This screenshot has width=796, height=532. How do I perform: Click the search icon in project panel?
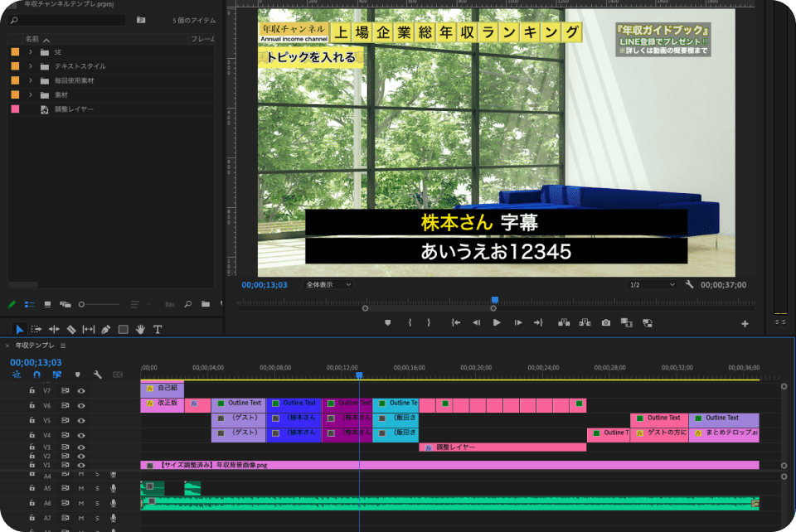188,304
